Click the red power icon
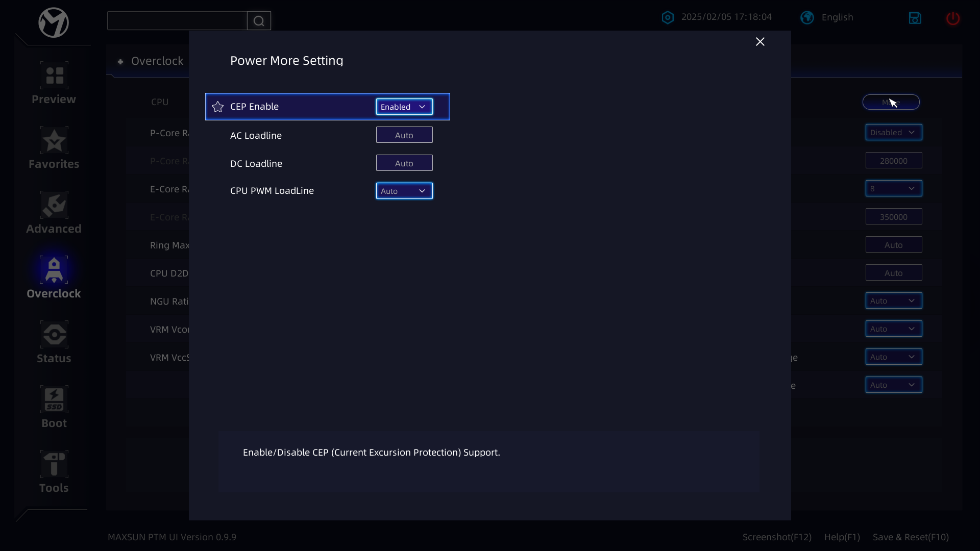The image size is (980, 551). tap(952, 18)
